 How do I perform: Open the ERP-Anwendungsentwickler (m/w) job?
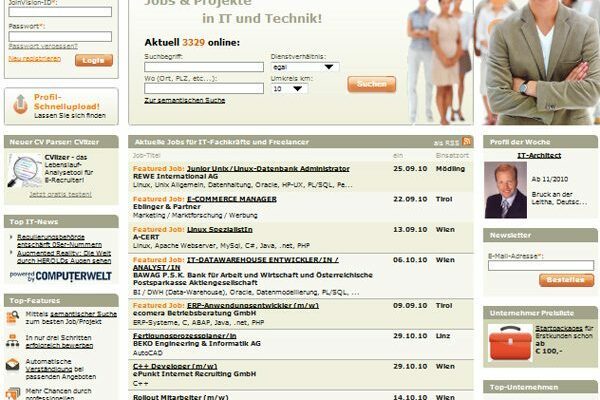coord(253,305)
